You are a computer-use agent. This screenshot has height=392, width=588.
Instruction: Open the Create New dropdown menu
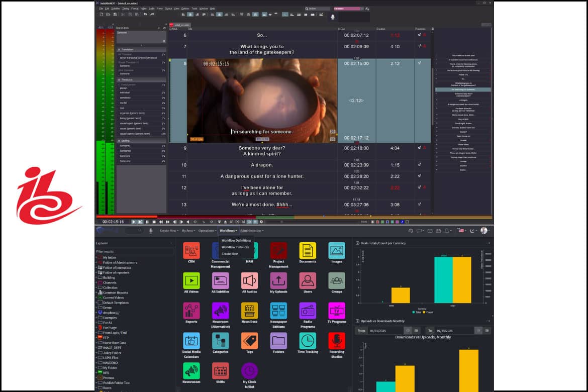168,231
